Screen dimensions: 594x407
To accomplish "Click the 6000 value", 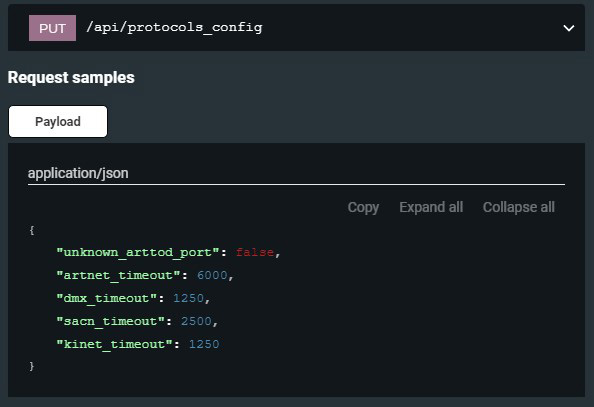I will 212,276.
